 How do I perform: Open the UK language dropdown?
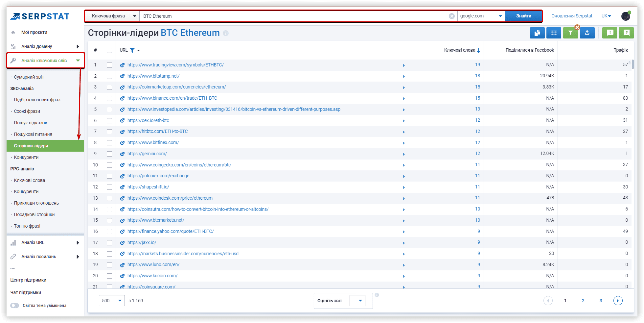pyautogui.click(x=606, y=16)
